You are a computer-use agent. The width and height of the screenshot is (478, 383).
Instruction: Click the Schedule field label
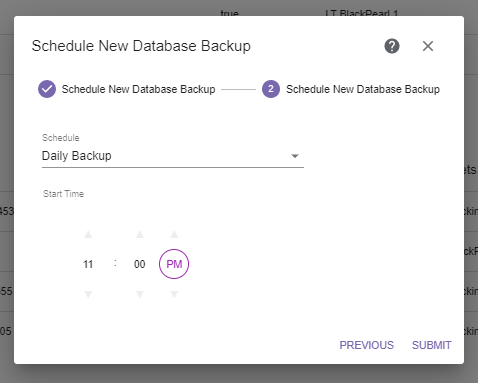click(x=61, y=138)
